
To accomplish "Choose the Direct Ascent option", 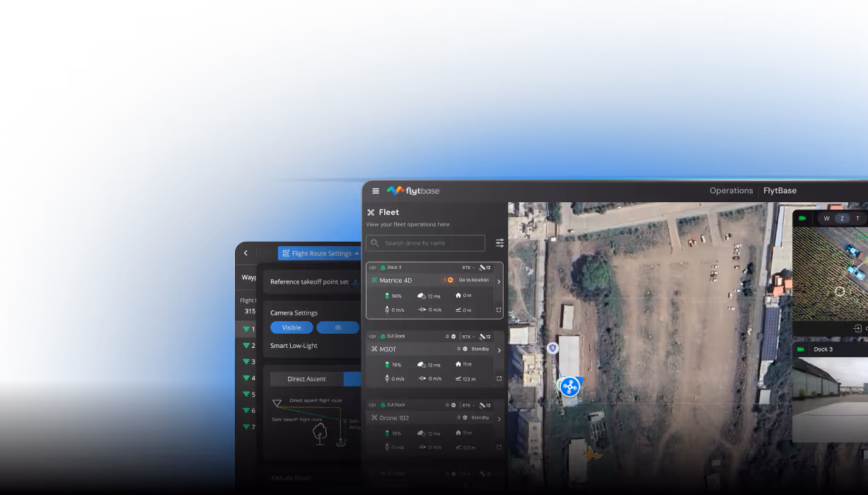I will [306, 379].
